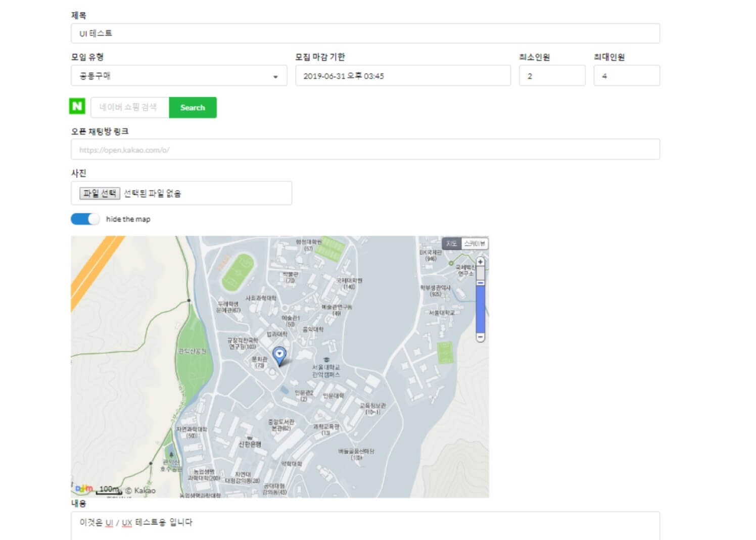756x540 pixels.
Task: Switch map to 지도 view tab
Action: pyautogui.click(x=451, y=243)
